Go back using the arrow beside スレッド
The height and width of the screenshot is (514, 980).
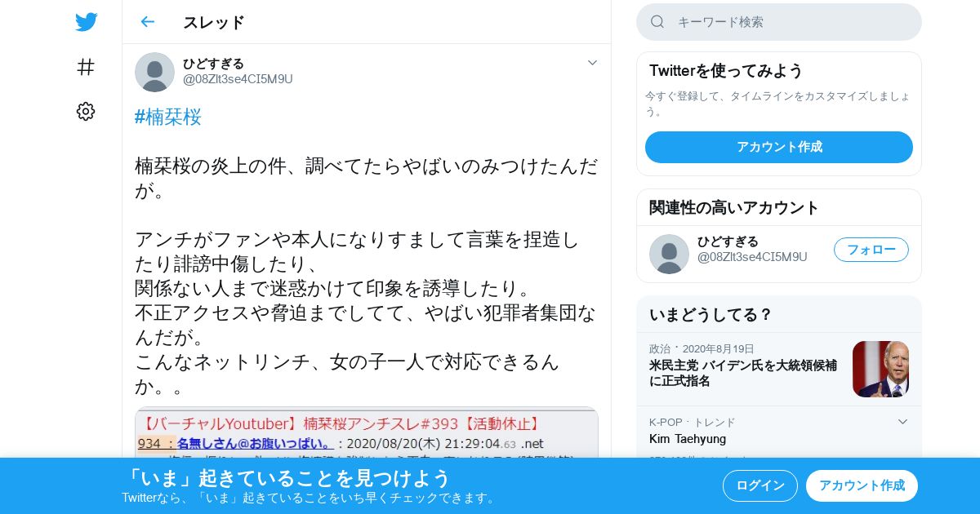[x=147, y=22]
